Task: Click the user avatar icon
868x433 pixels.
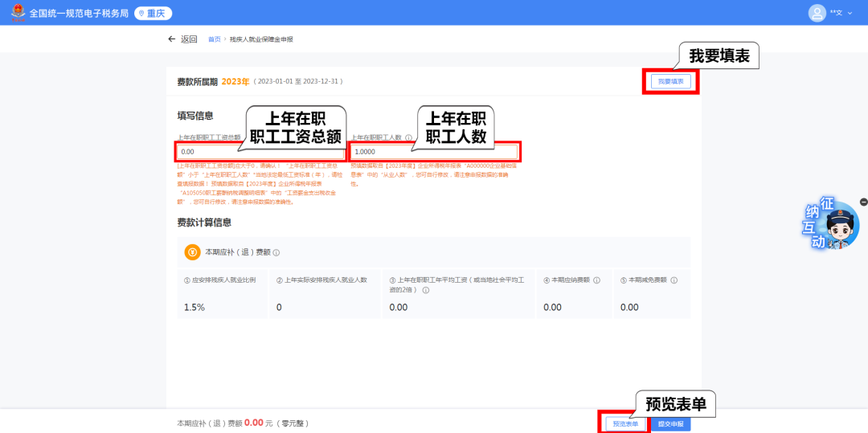Action: coord(817,13)
